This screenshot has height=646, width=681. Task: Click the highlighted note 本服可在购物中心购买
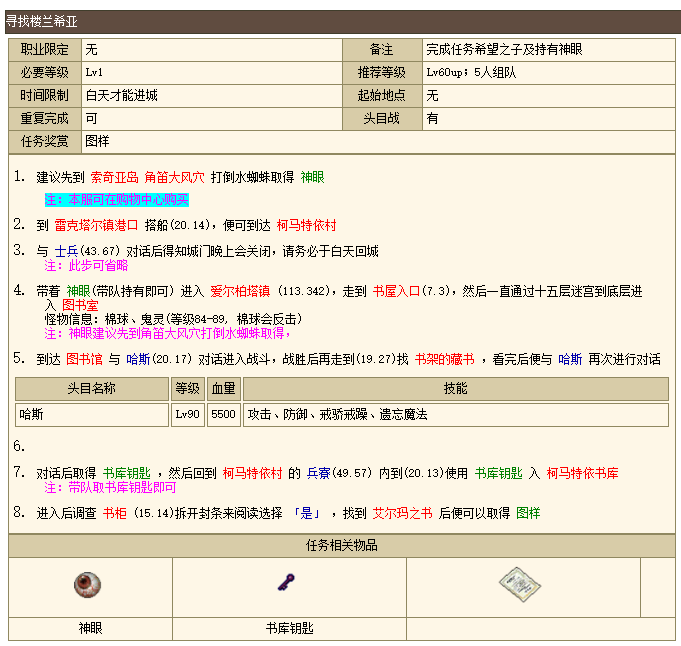(x=117, y=200)
